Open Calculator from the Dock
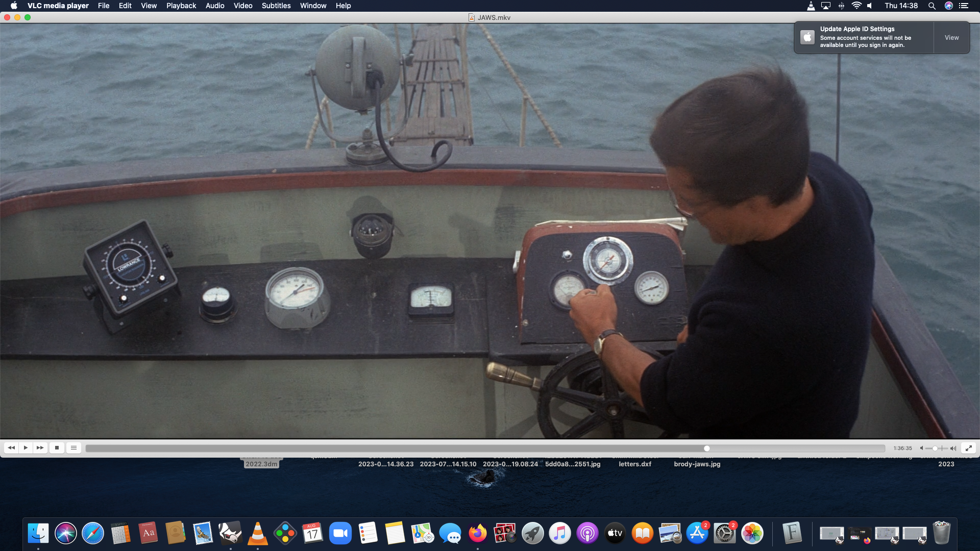The width and height of the screenshot is (980, 551). [x=120, y=534]
